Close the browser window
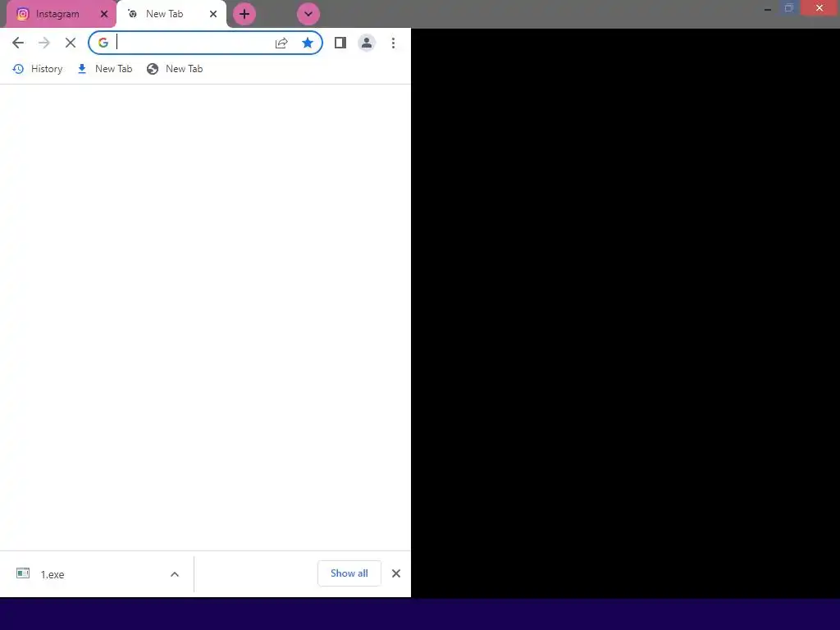Image resolution: width=840 pixels, height=630 pixels. click(819, 8)
